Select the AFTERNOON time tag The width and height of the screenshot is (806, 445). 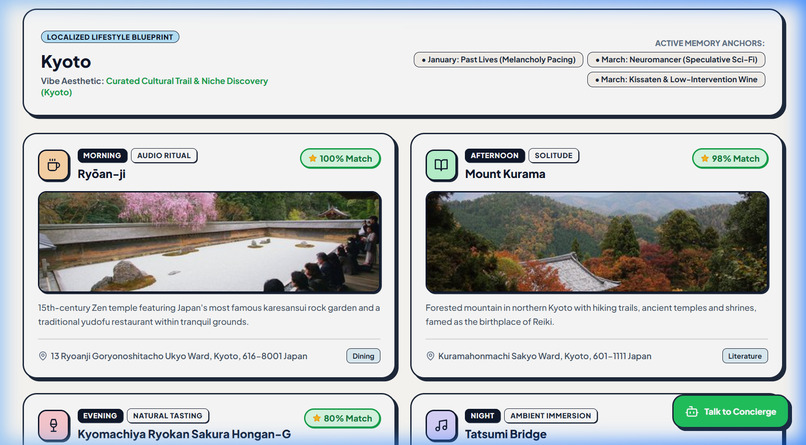click(x=494, y=155)
